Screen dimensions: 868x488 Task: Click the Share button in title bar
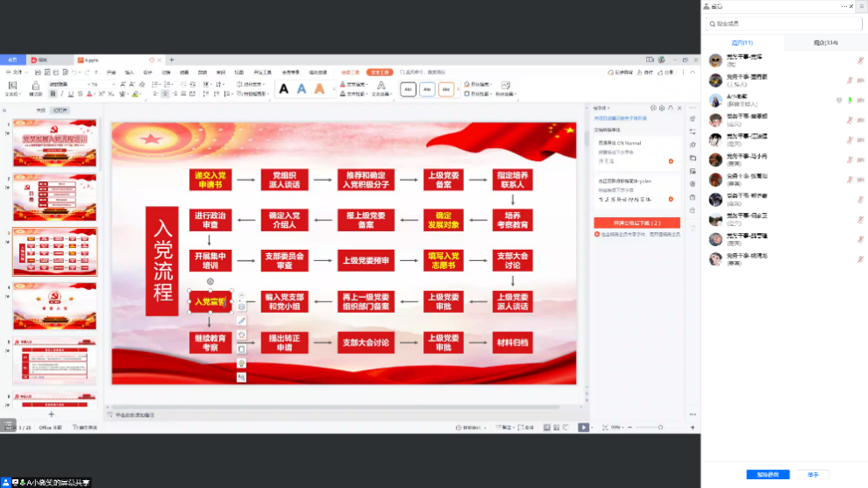coord(666,73)
